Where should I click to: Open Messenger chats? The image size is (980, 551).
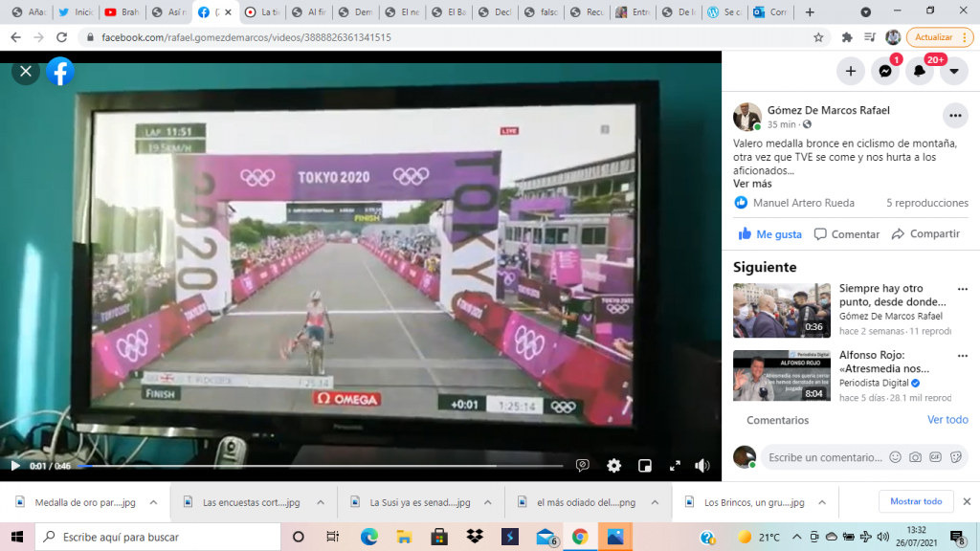click(x=885, y=71)
